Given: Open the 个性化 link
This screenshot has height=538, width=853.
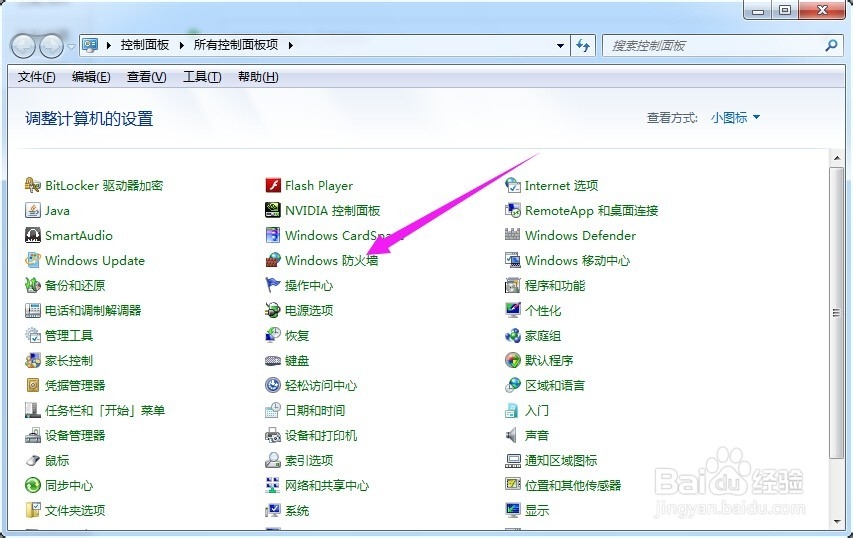Looking at the screenshot, I should point(542,311).
